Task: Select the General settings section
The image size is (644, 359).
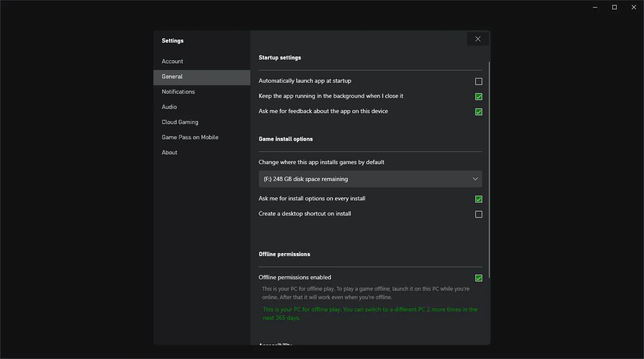Action: [x=172, y=76]
